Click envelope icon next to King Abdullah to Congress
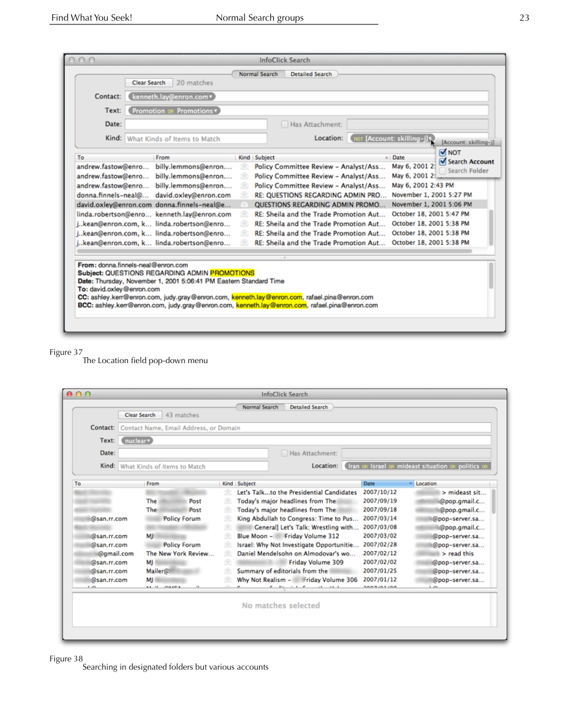 (x=227, y=519)
